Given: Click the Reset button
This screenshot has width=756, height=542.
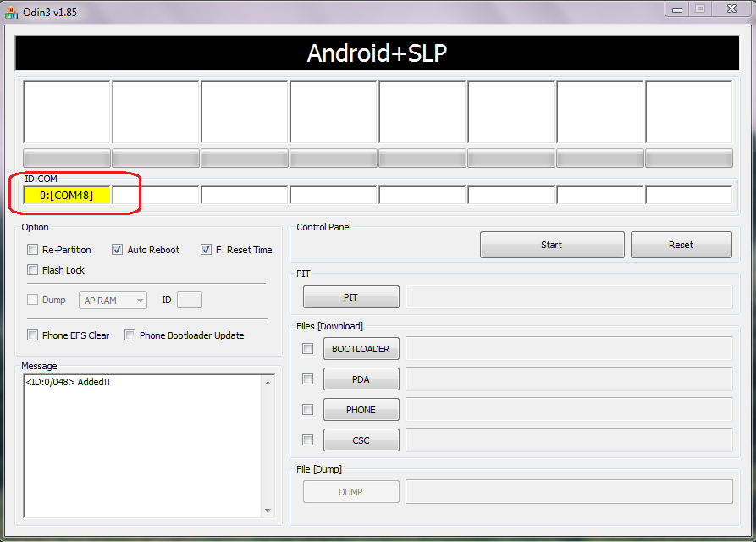Looking at the screenshot, I should click(x=682, y=245).
